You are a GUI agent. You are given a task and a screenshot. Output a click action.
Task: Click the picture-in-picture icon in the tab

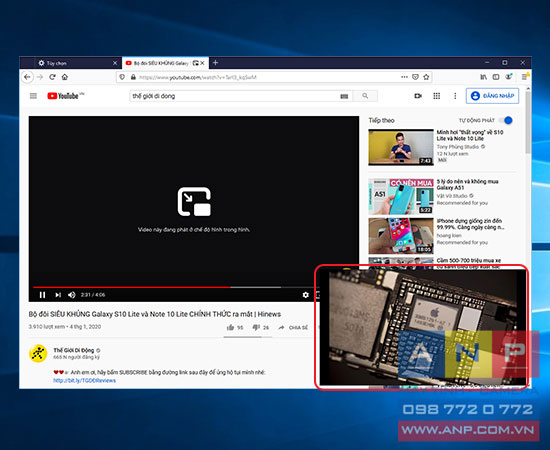tap(196, 63)
